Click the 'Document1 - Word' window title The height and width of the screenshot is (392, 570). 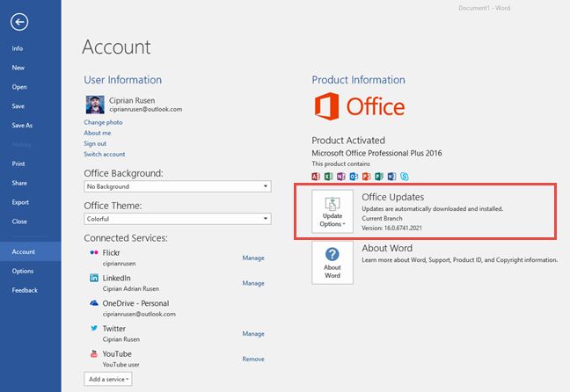point(484,8)
